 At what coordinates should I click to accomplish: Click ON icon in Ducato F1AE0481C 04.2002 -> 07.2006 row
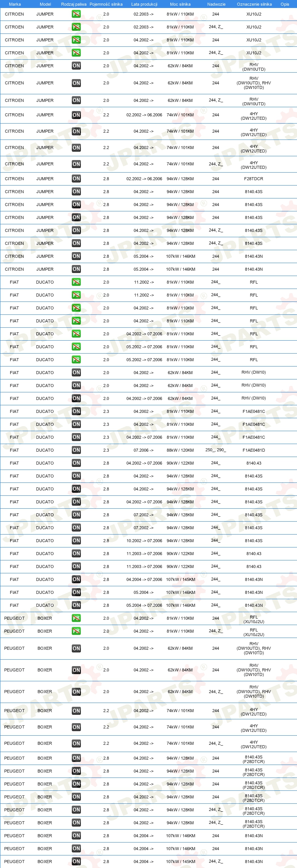[x=76, y=437]
